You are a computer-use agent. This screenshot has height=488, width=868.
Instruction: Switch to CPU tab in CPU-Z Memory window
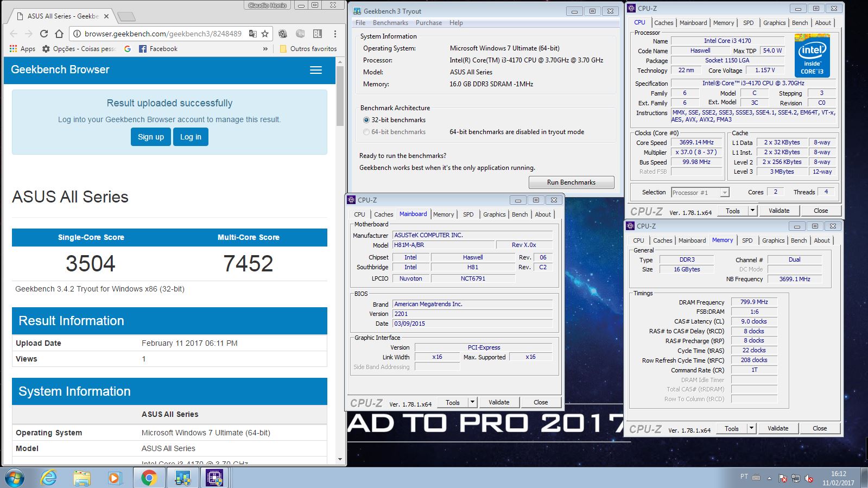pyautogui.click(x=638, y=240)
